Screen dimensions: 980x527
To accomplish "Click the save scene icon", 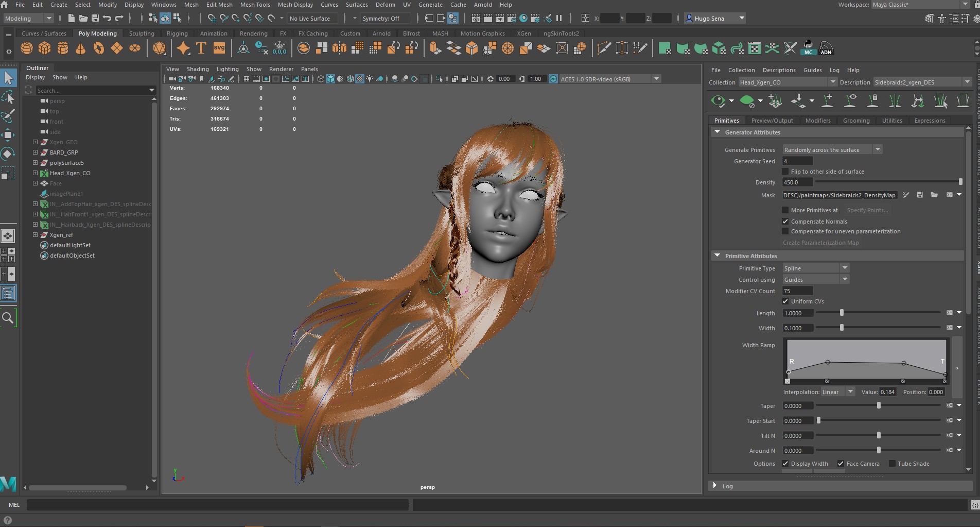I will (95, 18).
